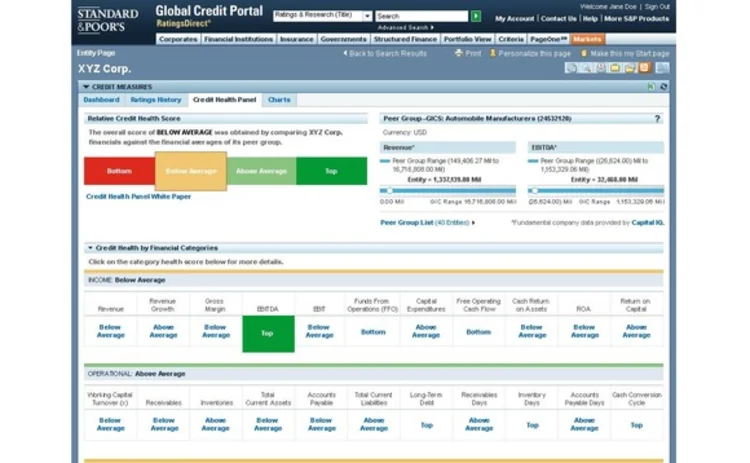Click the magnifier icon in XYZ Corp. toolbar
This screenshot has height=463, width=750.
tap(585, 68)
